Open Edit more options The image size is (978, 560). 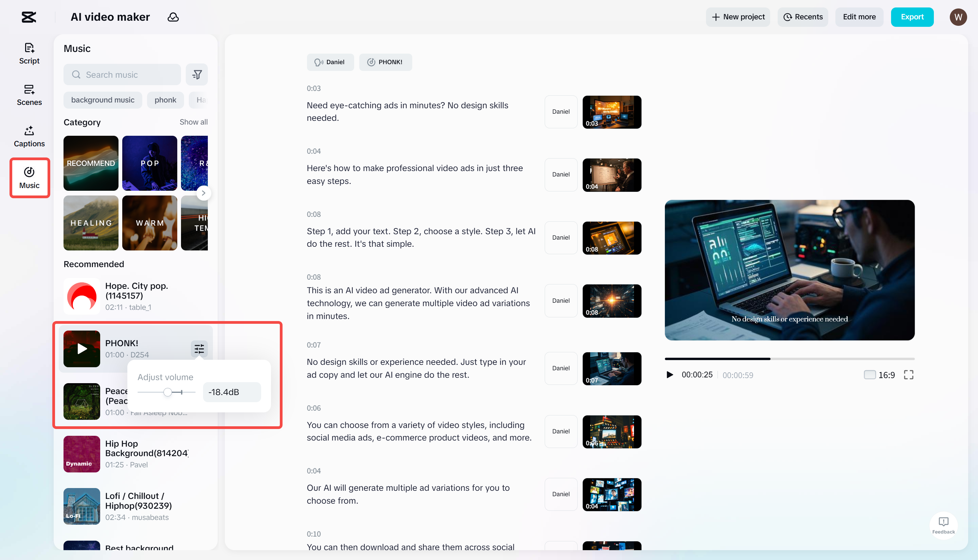[x=859, y=17]
